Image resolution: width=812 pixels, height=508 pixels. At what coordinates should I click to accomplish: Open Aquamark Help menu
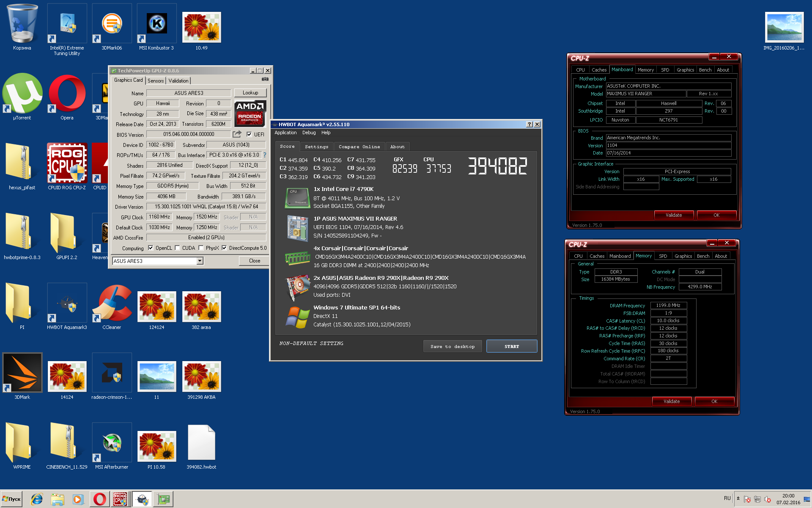pyautogui.click(x=326, y=133)
